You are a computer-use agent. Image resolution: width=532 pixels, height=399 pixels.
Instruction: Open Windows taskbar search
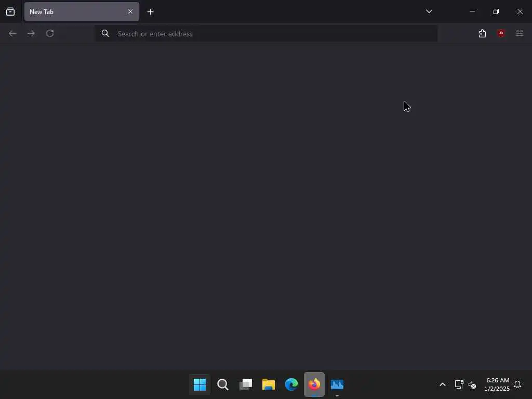[222, 384]
